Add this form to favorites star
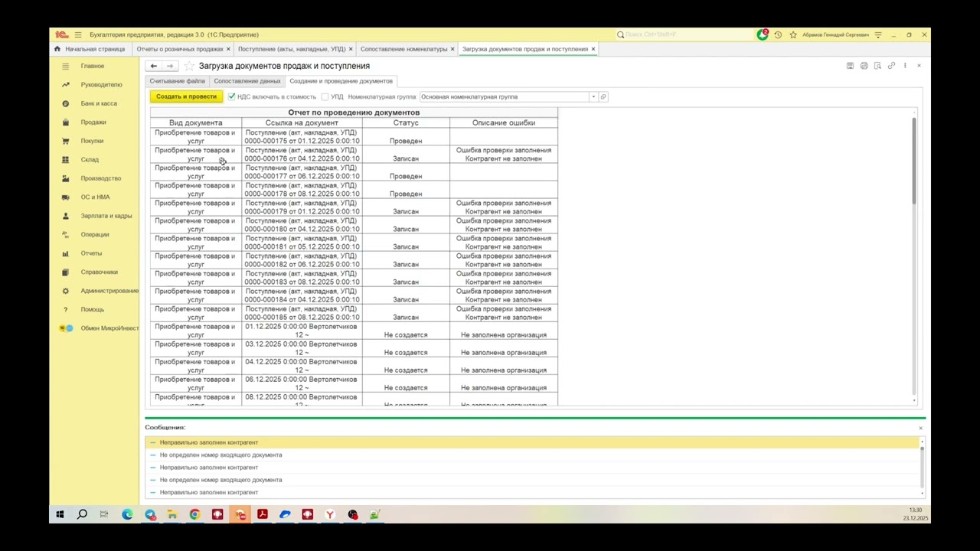The image size is (980, 551). [x=189, y=66]
